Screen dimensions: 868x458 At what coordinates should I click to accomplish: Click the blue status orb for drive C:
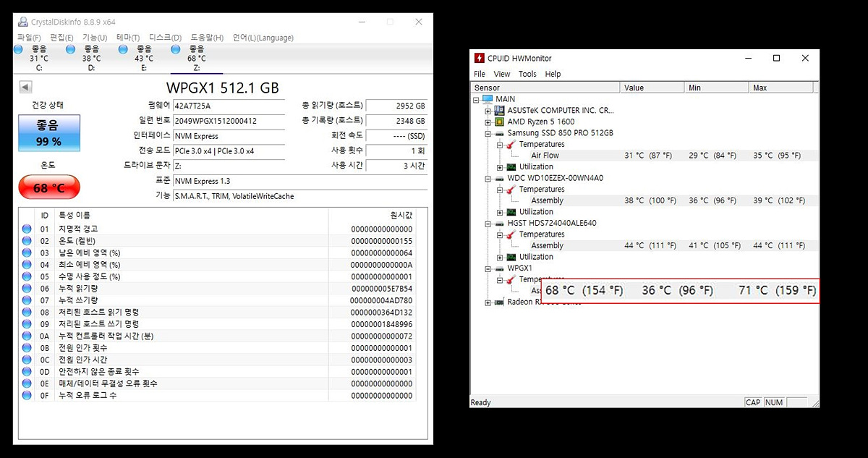pyautogui.click(x=19, y=49)
